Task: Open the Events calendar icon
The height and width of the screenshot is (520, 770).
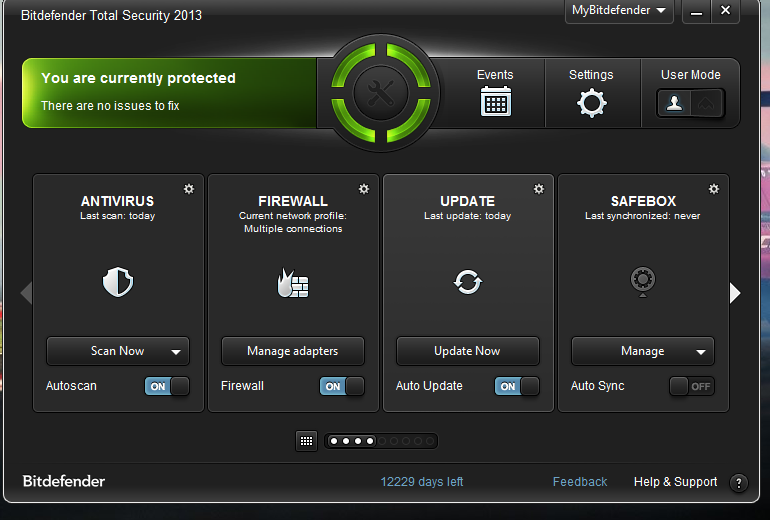Action: pos(495,102)
